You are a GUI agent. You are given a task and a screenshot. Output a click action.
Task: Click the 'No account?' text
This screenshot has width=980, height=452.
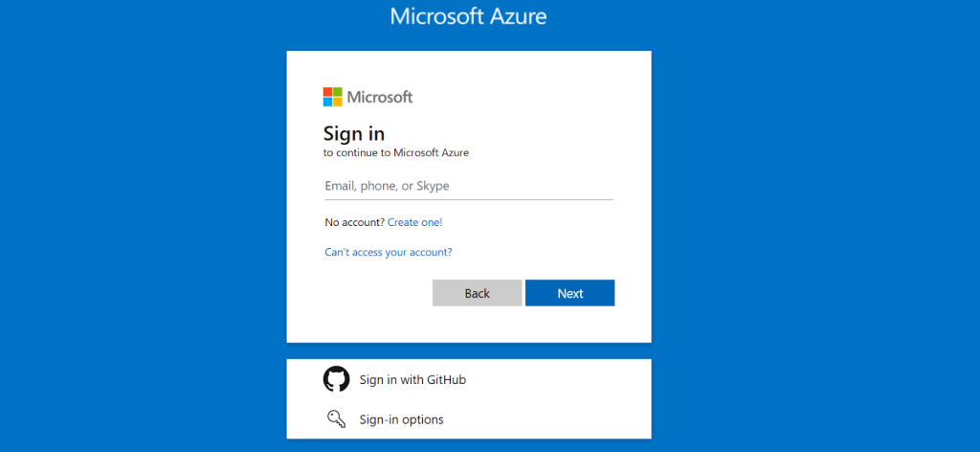[x=354, y=222]
